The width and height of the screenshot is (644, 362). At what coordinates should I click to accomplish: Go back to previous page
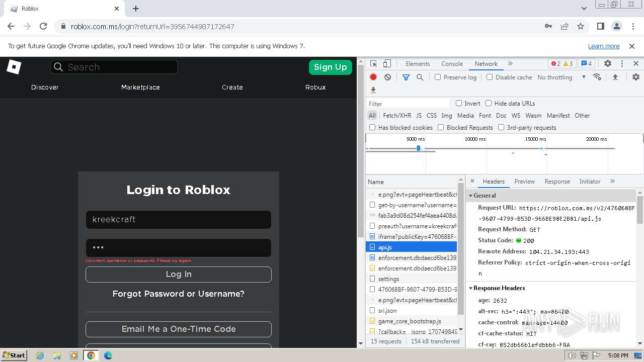pyautogui.click(x=11, y=26)
